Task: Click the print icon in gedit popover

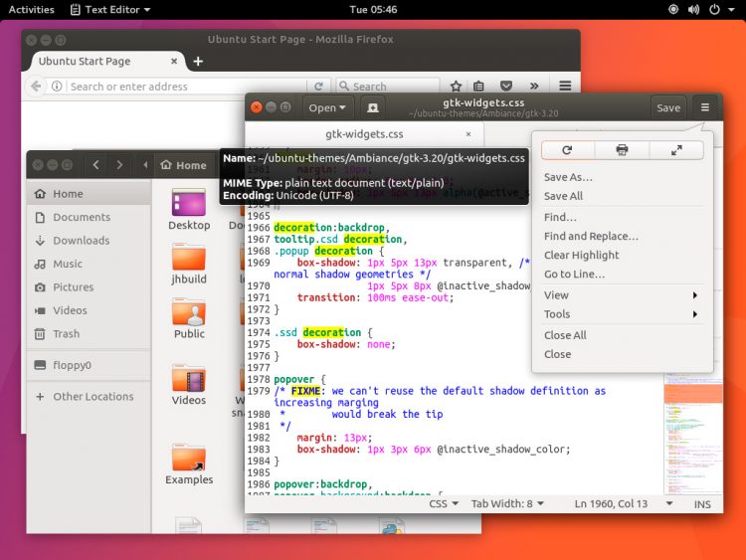Action: pyautogui.click(x=622, y=150)
